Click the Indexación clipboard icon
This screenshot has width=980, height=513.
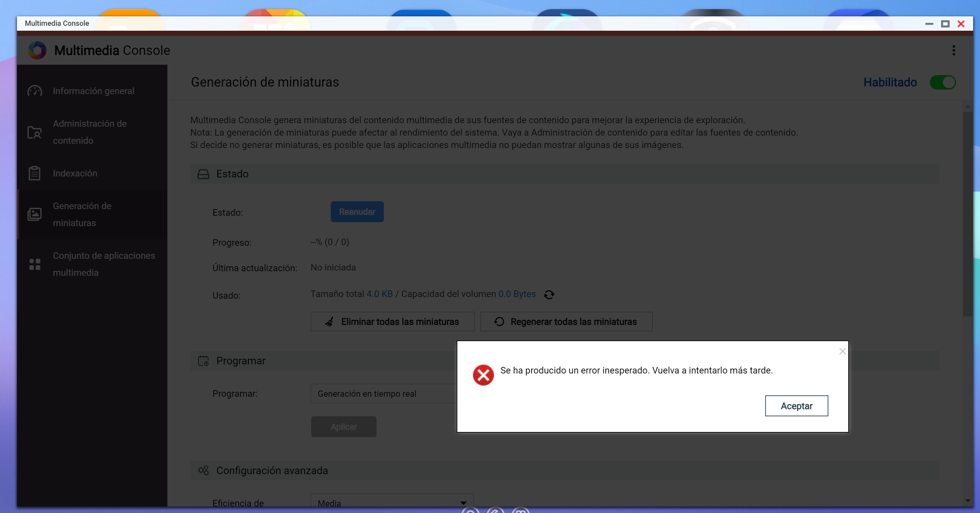35,174
